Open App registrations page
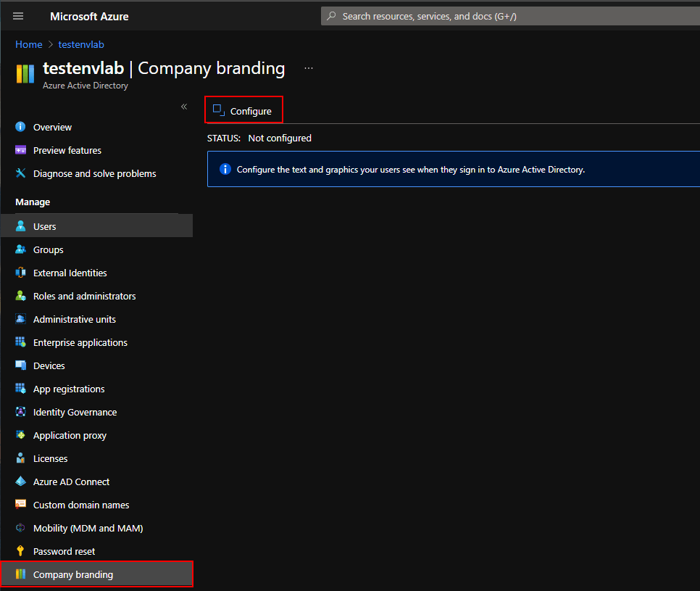 click(x=69, y=389)
